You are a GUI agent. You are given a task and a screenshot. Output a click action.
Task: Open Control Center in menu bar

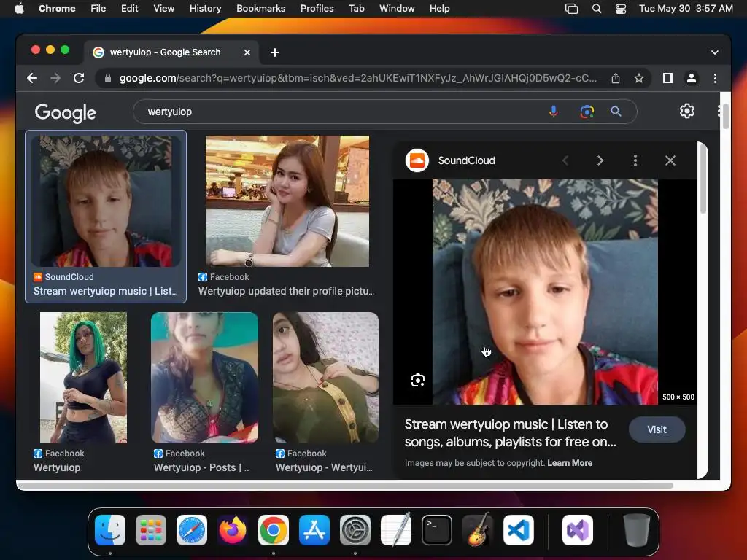click(x=620, y=9)
